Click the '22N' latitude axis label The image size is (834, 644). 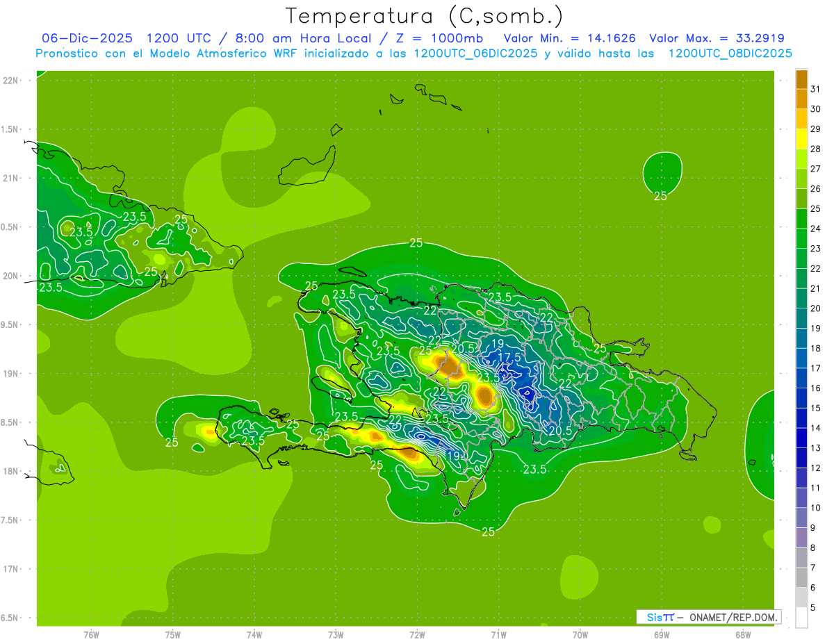pyautogui.click(x=12, y=81)
